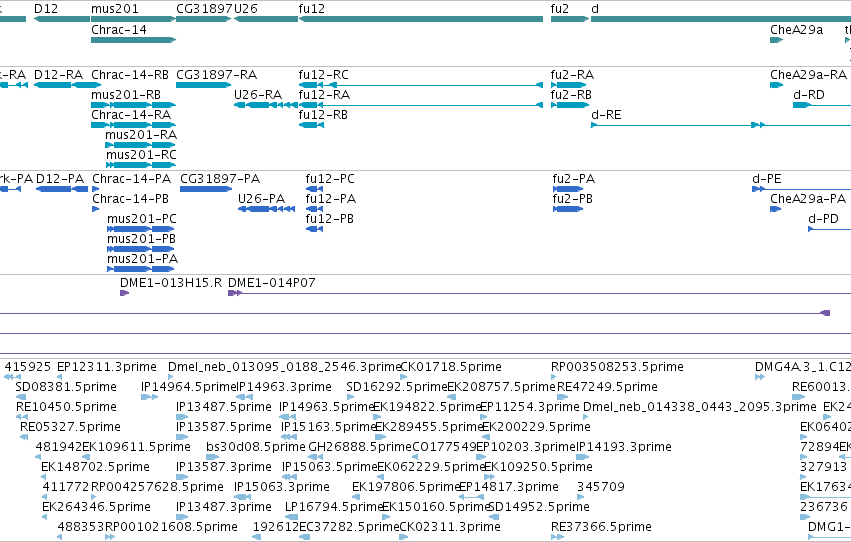Image resolution: width=851 pixels, height=542 pixels.
Task: Select the Chrac-14-RB transcript label
Action: click(130, 75)
